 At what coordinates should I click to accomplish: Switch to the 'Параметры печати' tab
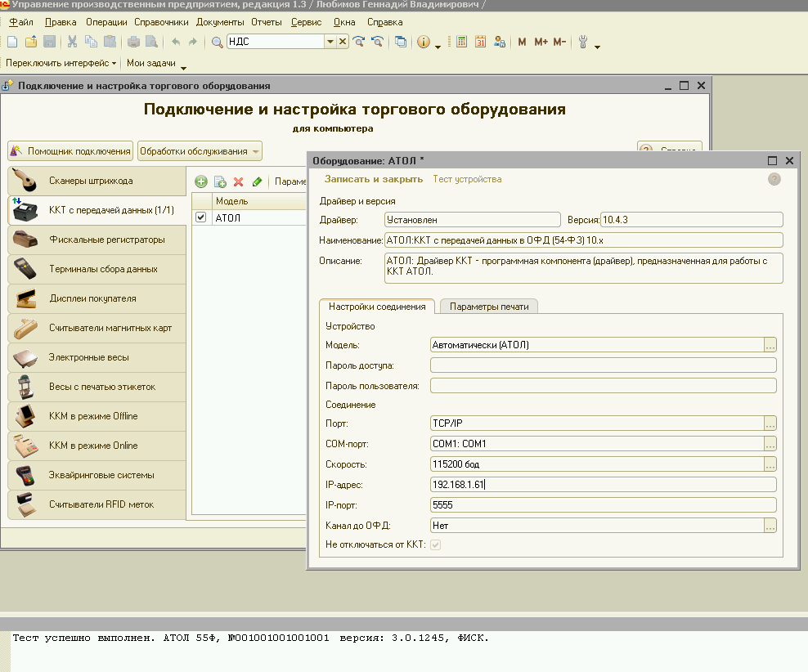489,307
